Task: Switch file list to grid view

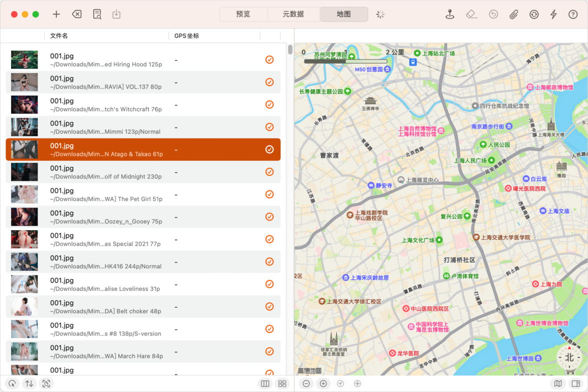Action: pos(282,383)
